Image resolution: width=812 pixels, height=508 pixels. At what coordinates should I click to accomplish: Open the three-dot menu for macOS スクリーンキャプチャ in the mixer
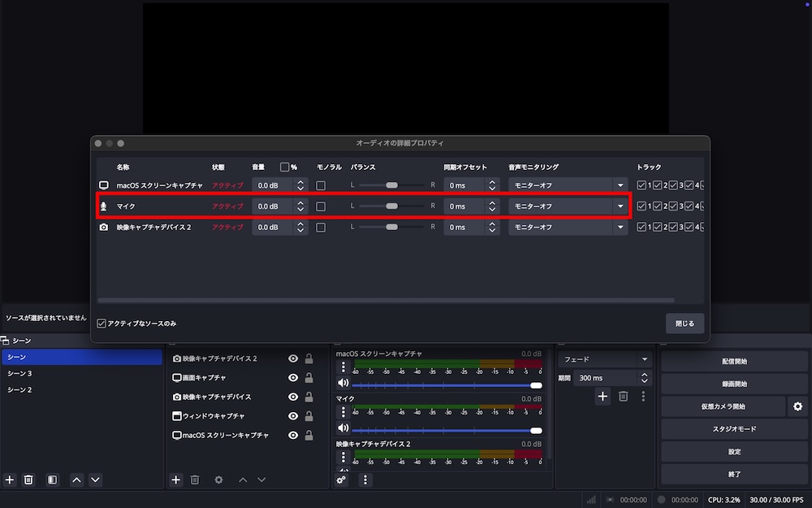pyautogui.click(x=343, y=367)
